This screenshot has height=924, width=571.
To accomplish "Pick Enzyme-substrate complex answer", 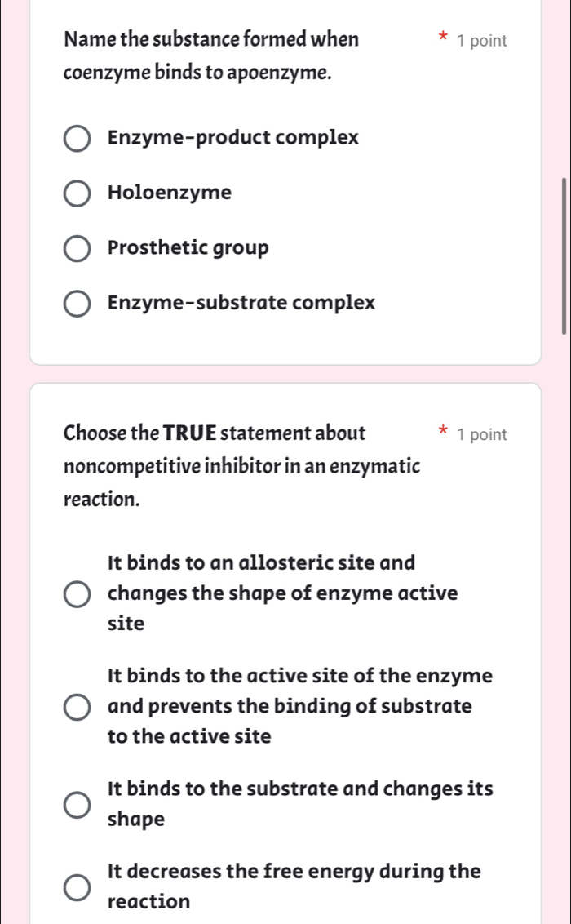I will tap(77, 303).
